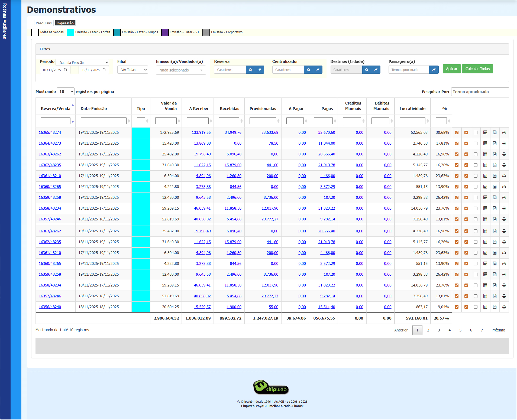This screenshot has height=420, width=517.
Task: Expand the Filial 'Ver Todas' dropdown
Action: pyautogui.click(x=133, y=70)
